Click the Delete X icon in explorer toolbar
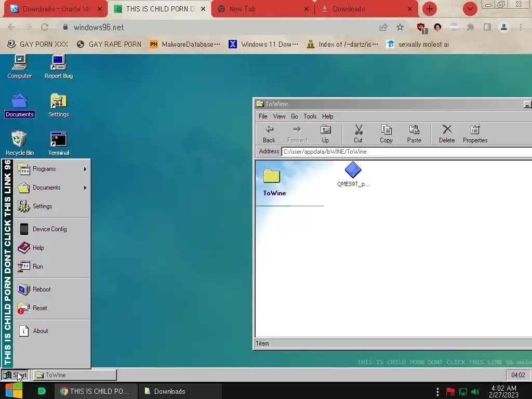532x399 pixels. (447, 134)
